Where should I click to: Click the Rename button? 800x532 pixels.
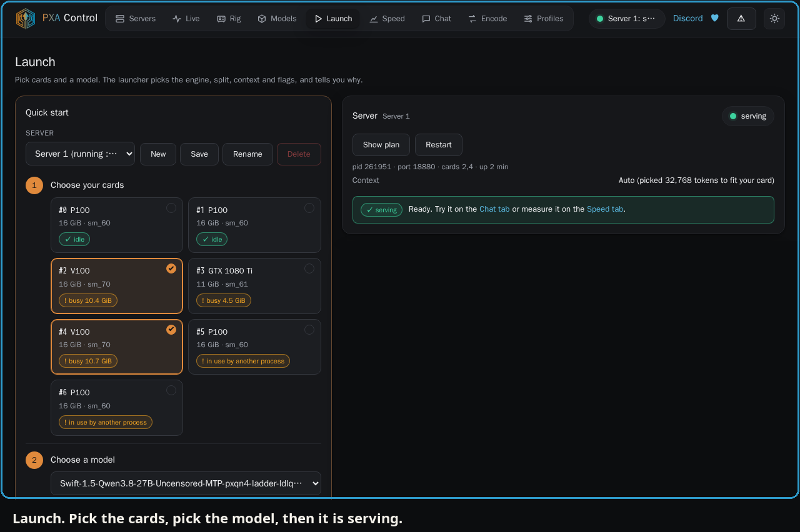coord(247,154)
